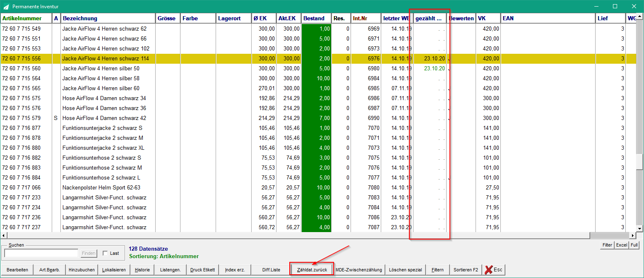Click the Index erz. button
The image size is (644, 278).
click(235, 270)
